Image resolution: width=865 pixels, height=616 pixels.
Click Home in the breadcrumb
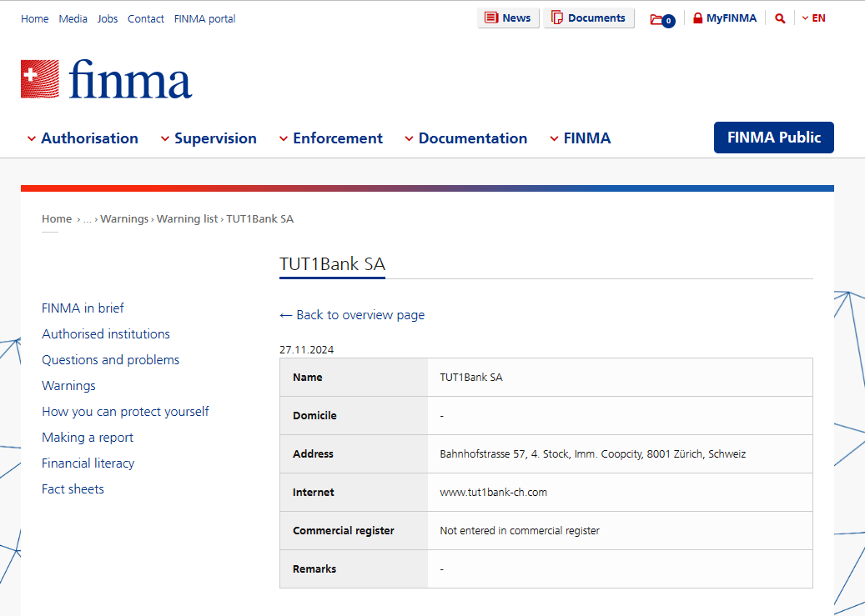click(57, 219)
